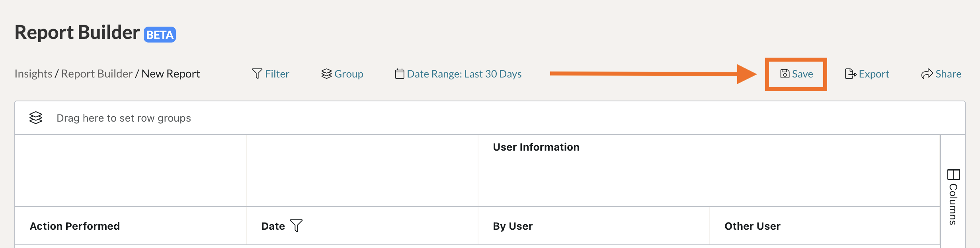
Task: Click the Group layers icon in toolbar
Action: pyautogui.click(x=326, y=74)
